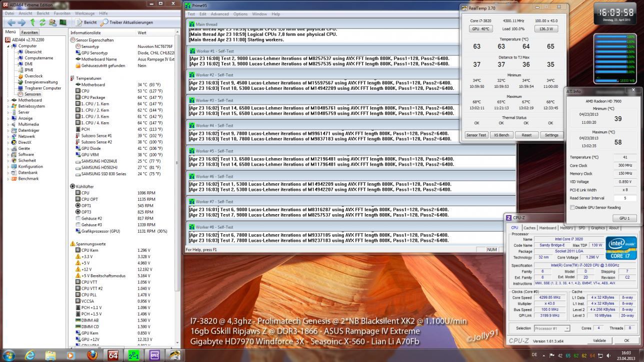
Task: Open the Werkzeuge menu in AIDA64
Action: (x=84, y=13)
